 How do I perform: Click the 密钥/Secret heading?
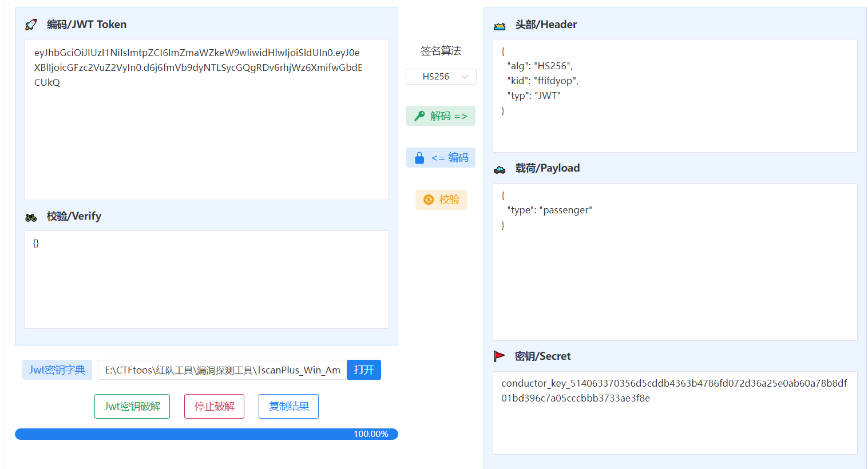[x=543, y=356]
